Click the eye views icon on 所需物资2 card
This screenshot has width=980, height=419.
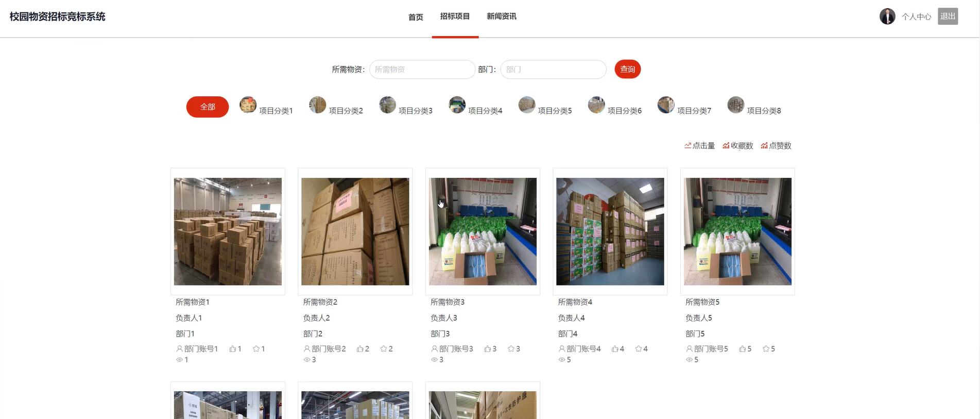pos(307,360)
